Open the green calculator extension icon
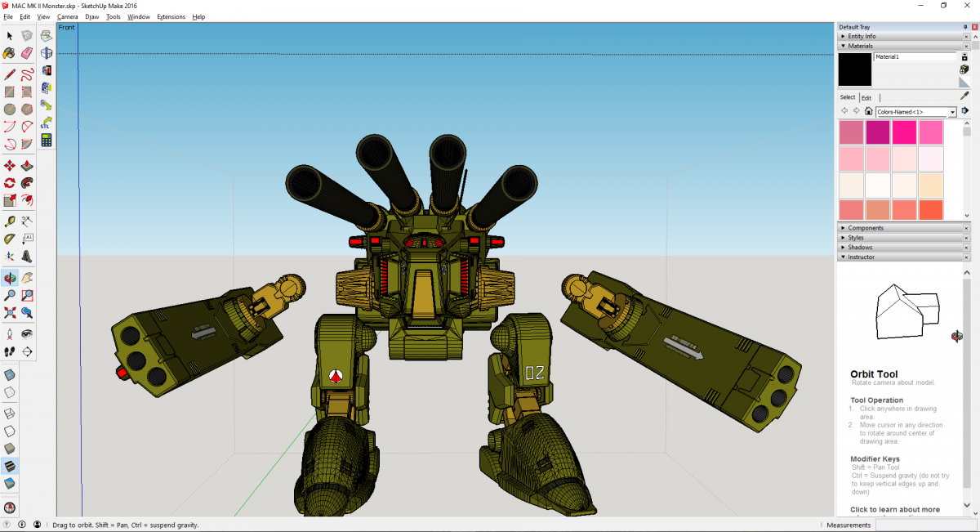 [46, 140]
